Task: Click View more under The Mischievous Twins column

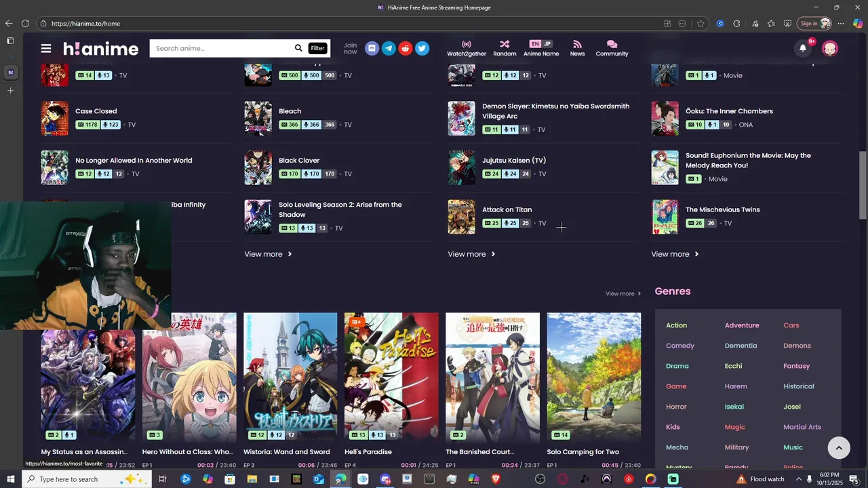Action: 675,254
